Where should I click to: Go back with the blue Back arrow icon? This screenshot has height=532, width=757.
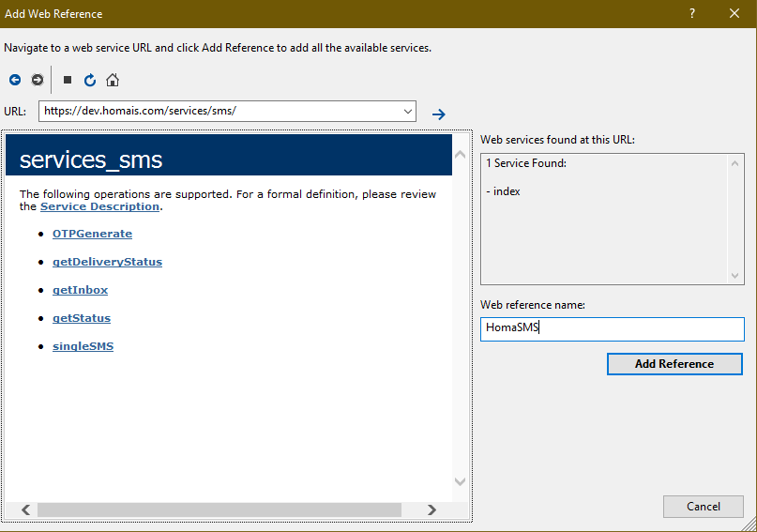[x=15, y=80]
